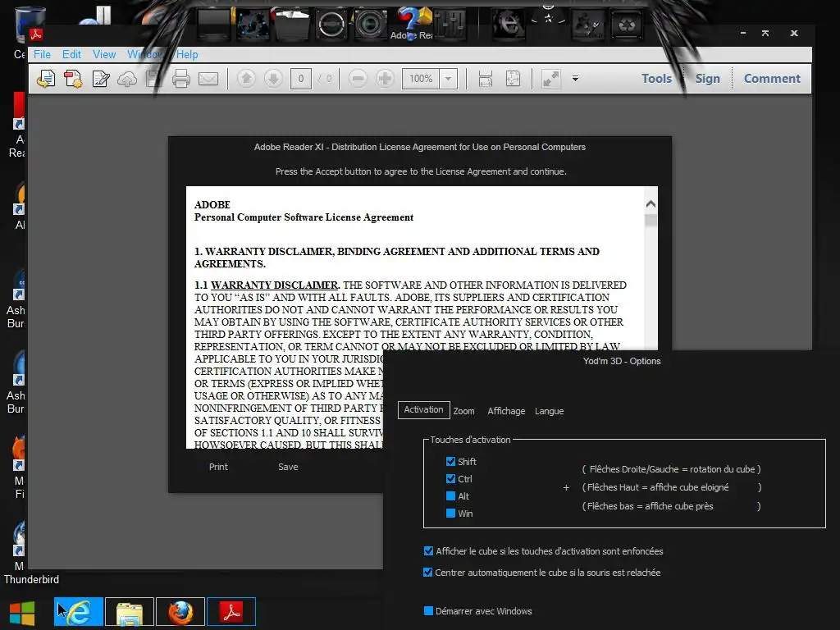The height and width of the screenshot is (630, 840).
Task: Select the Activation tab in Yod'm 3D Options
Action: click(x=424, y=410)
